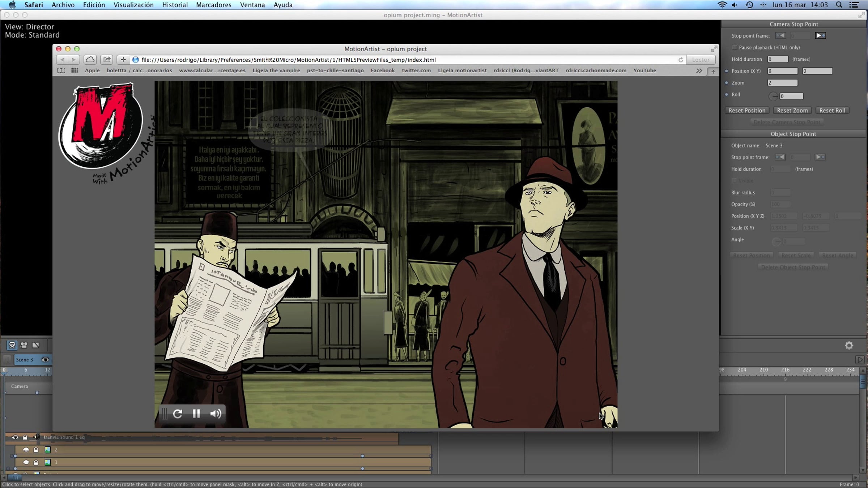The width and height of the screenshot is (868, 488).
Task: Reload the preview page in Safari
Action: click(x=681, y=60)
